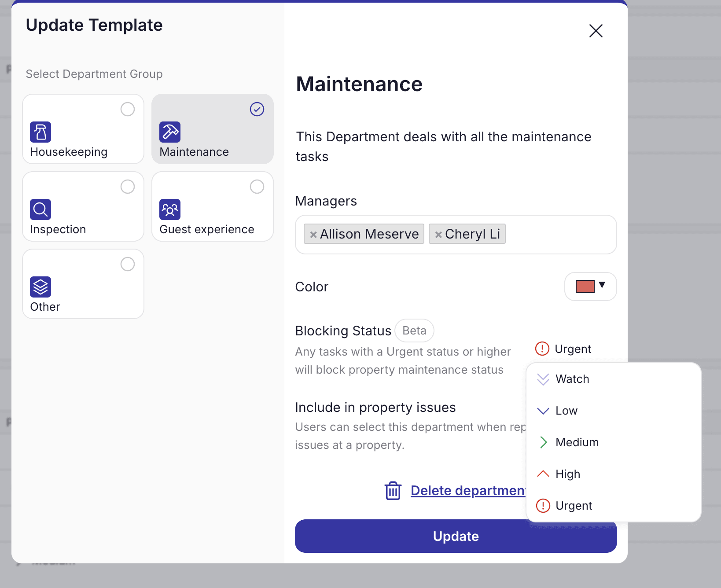Click the Update button
Image resolution: width=721 pixels, height=588 pixels.
(456, 536)
